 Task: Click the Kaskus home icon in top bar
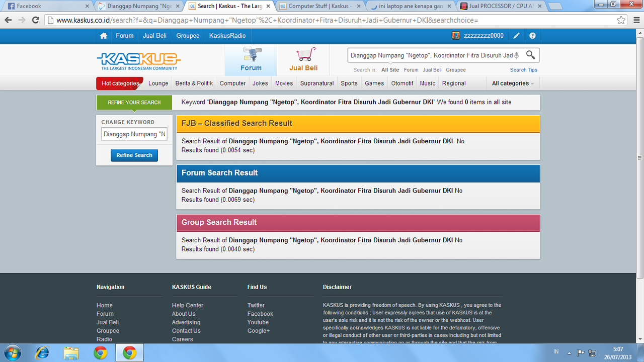coord(104,36)
